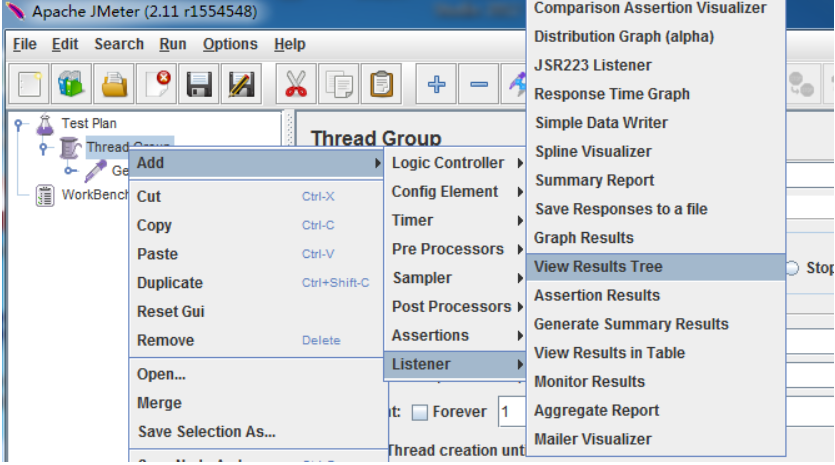
Task: Open the Templates toolbar icon
Action: [72, 84]
